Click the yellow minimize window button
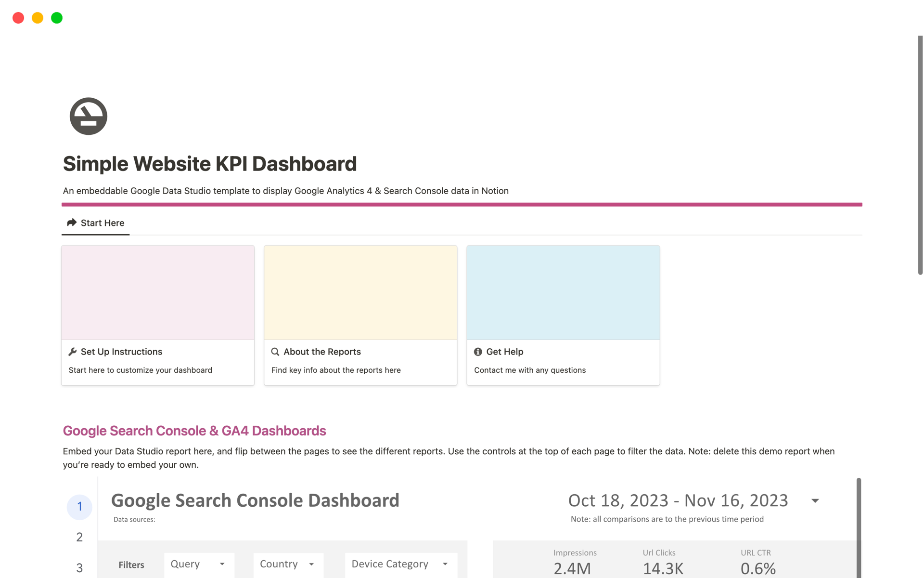 click(38, 18)
